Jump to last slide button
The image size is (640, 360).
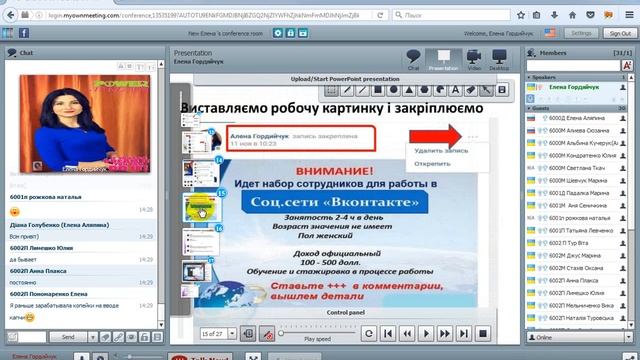pos(464,334)
